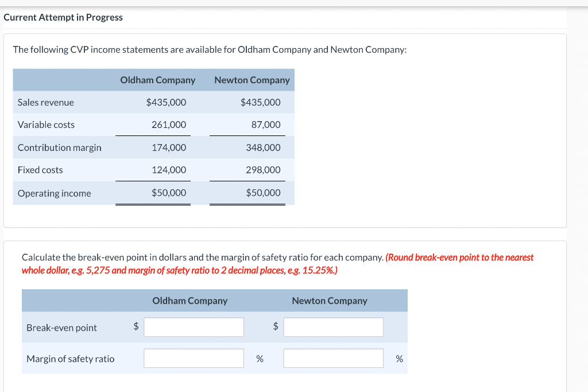Click Oldham Company margin of safety ratio field
Viewport: 588px width, 392px height.
194,358
